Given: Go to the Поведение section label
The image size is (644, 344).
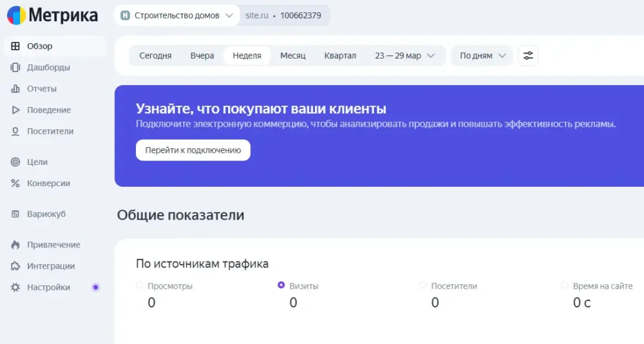Looking at the screenshot, I should [x=49, y=110].
